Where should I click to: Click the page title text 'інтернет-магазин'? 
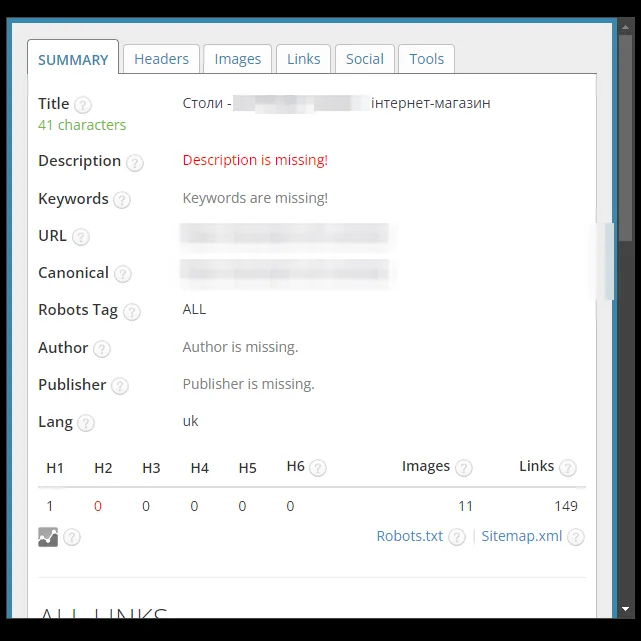430,103
